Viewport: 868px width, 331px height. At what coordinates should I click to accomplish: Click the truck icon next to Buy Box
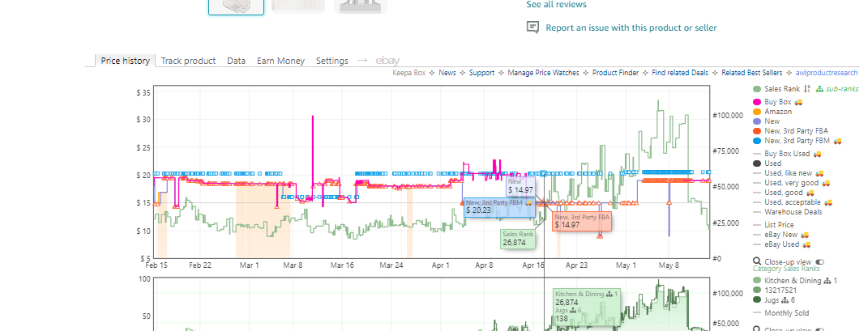tap(798, 102)
